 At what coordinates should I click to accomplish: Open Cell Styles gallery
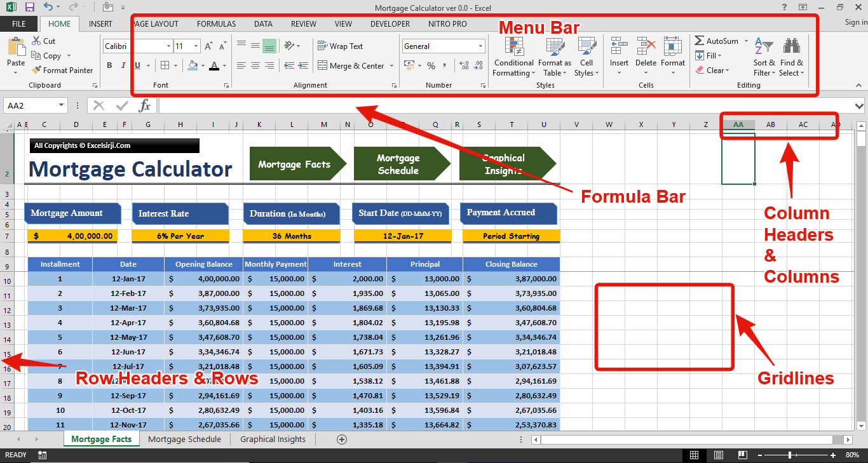[x=586, y=57]
